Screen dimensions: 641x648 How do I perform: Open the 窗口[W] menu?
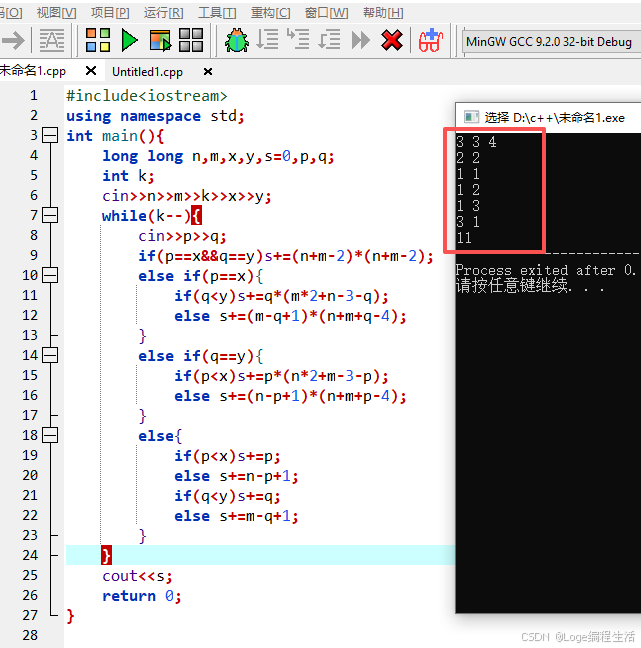click(326, 13)
